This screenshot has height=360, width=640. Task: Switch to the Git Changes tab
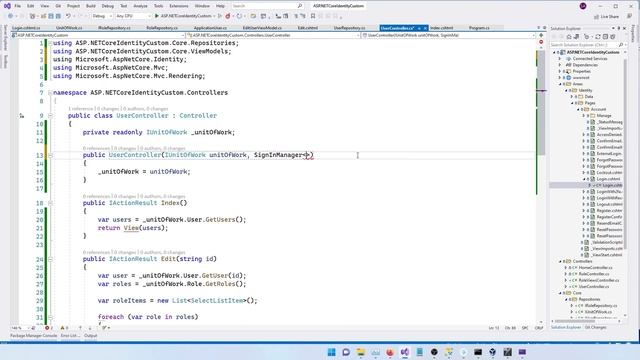point(595,327)
